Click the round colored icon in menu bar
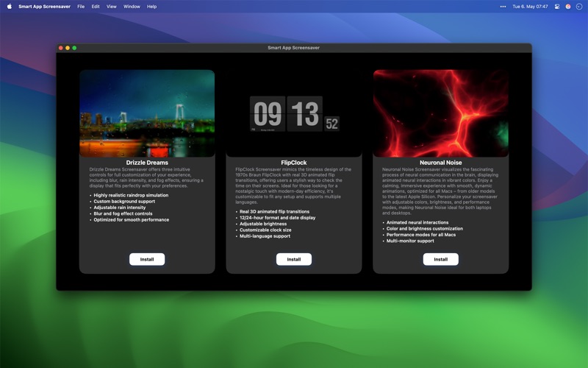 [x=568, y=7]
